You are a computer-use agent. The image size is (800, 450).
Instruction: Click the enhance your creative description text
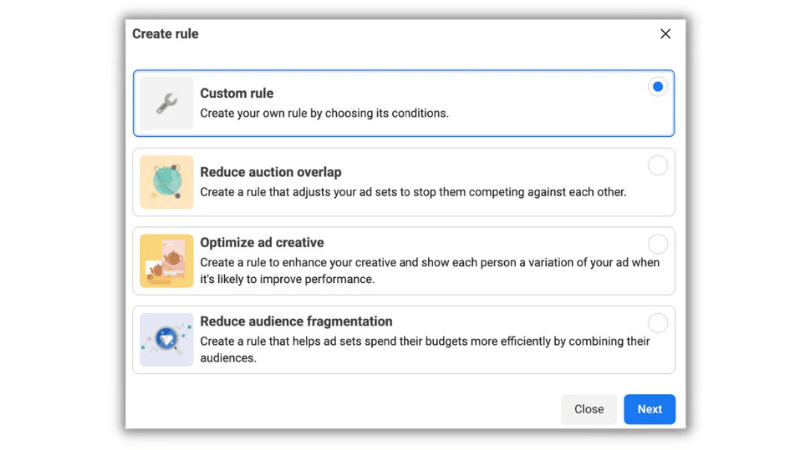[429, 271]
